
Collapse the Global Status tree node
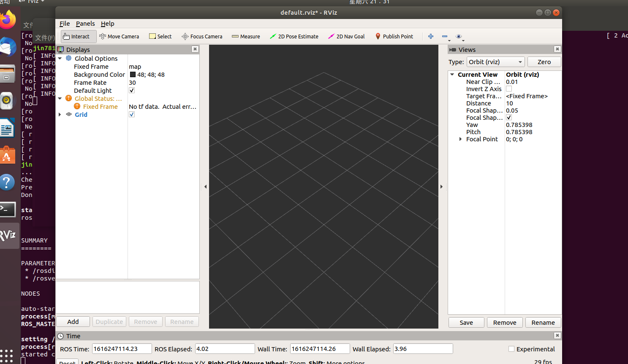click(60, 98)
